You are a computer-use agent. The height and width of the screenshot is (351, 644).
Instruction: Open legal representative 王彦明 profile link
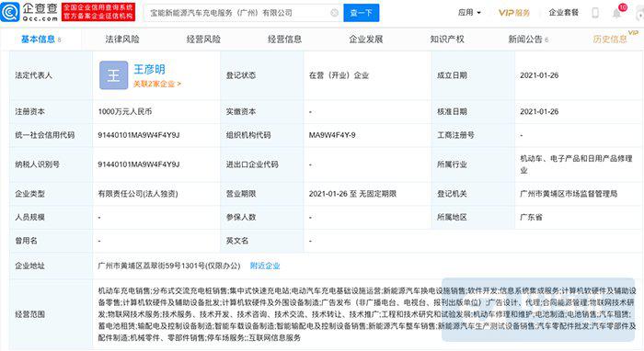point(149,69)
